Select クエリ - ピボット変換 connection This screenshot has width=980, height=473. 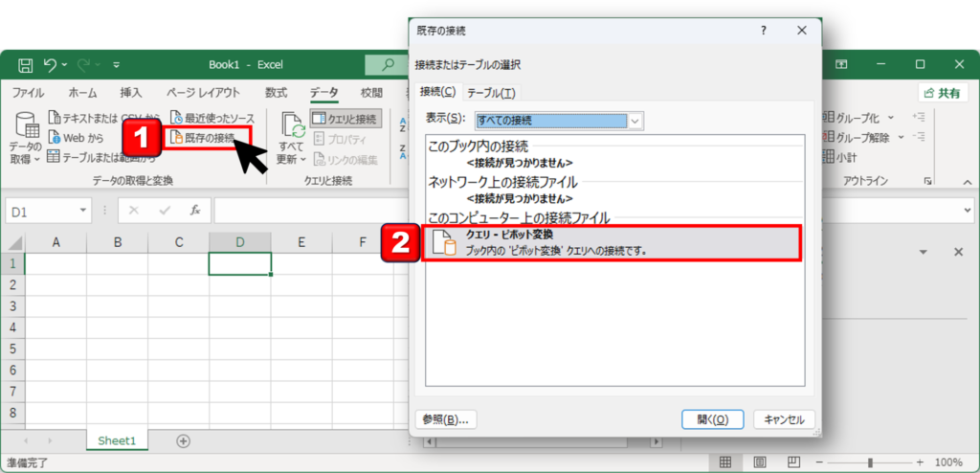pyautogui.click(x=612, y=243)
